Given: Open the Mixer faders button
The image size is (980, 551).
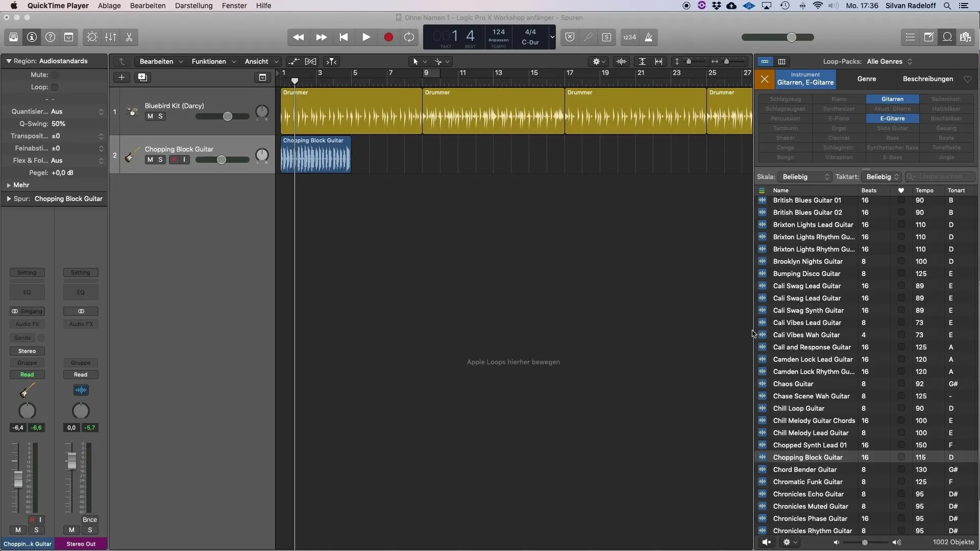Looking at the screenshot, I should coord(111,37).
